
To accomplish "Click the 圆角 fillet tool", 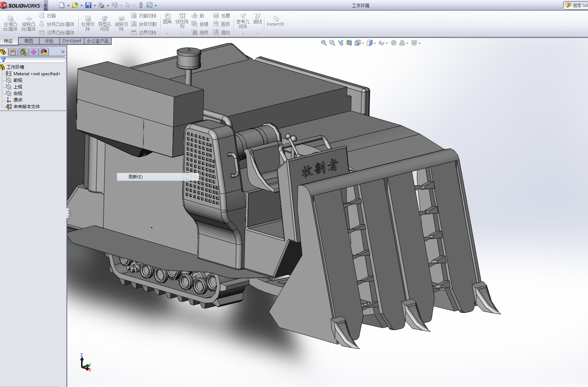I will coord(167,19).
